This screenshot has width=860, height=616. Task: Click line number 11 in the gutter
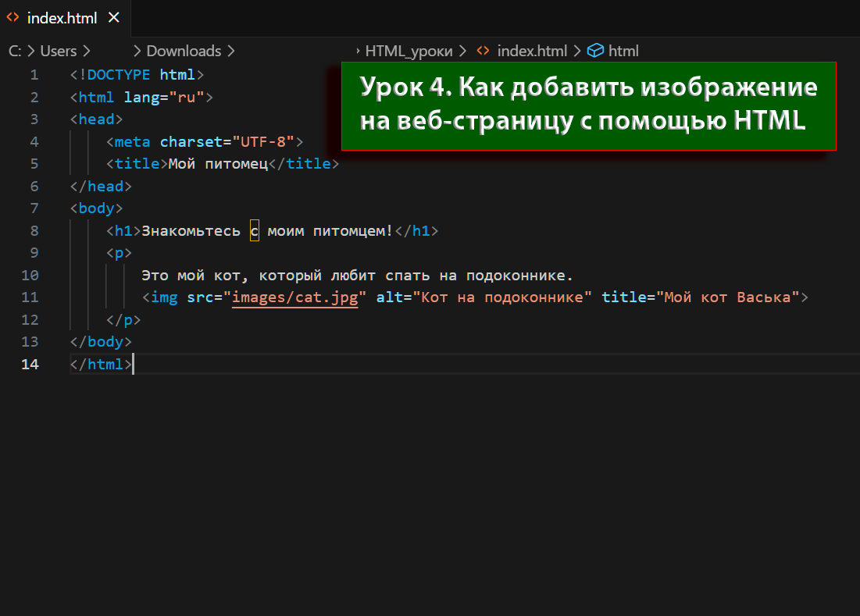click(30, 297)
